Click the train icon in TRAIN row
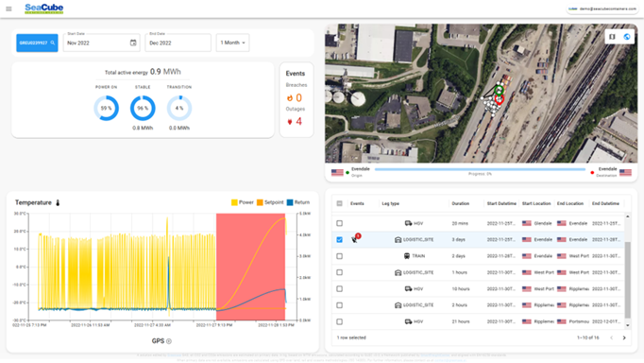This screenshot has height=363, width=644. click(407, 256)
